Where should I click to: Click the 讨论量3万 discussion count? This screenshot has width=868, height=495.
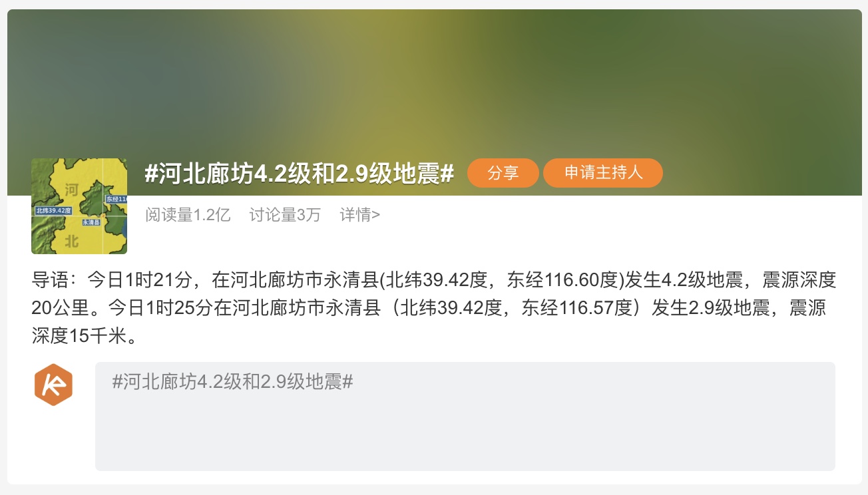coord(285,215)
